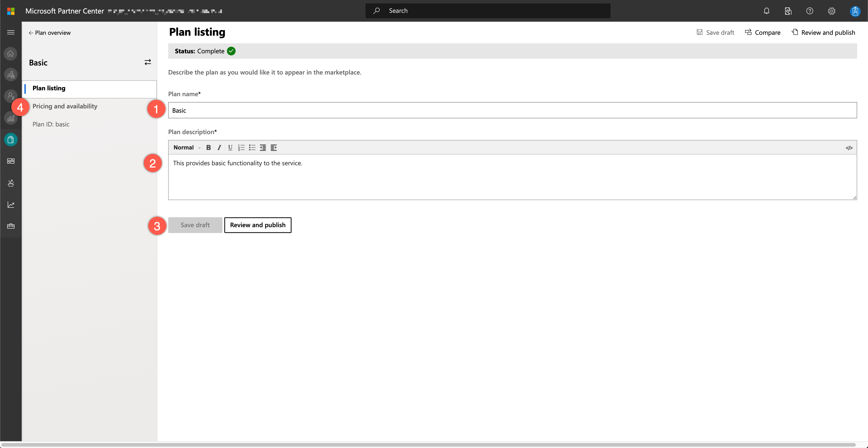
Task: Click the Settings gear icon
Action: pos(832,10)
